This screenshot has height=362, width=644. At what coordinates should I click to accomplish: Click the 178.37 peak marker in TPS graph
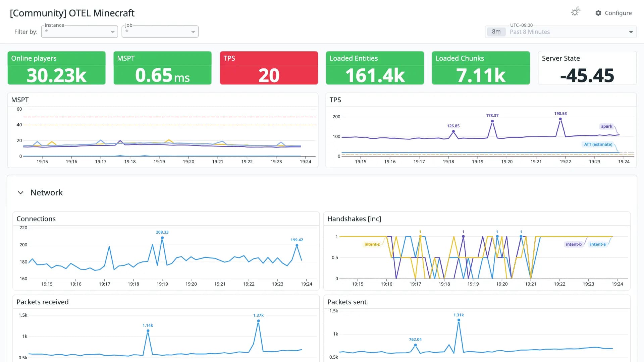492,121
